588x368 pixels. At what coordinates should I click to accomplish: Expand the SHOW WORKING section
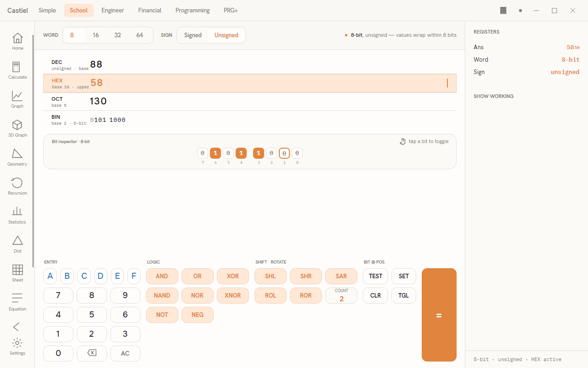(x=493, y=96)
